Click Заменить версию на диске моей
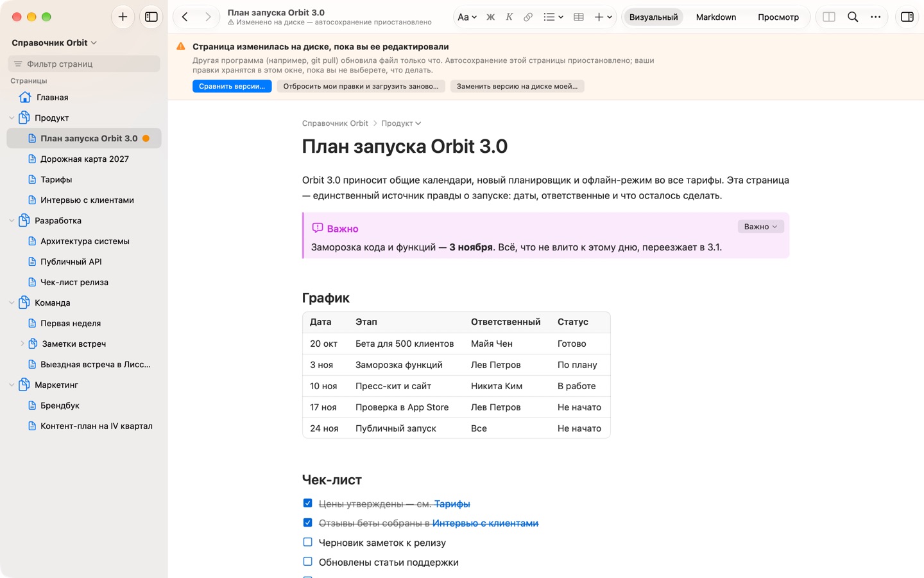 click(x=517, y=86)
